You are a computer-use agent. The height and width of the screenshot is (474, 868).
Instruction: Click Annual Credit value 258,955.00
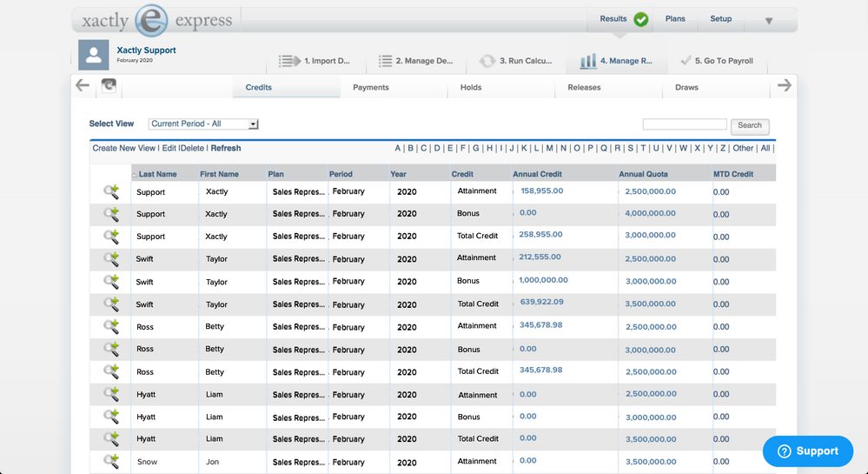click(x=540, y=235)
